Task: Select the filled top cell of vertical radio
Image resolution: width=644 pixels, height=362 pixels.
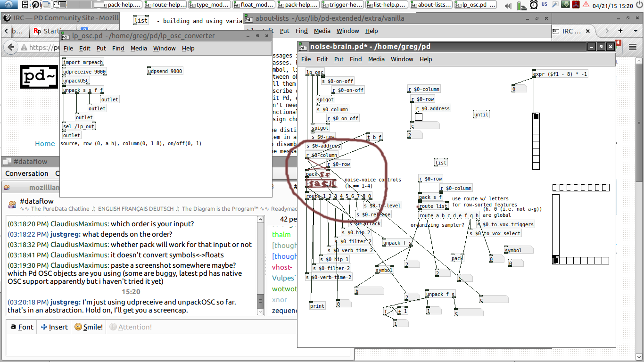Action: click(x=536, y=116)
